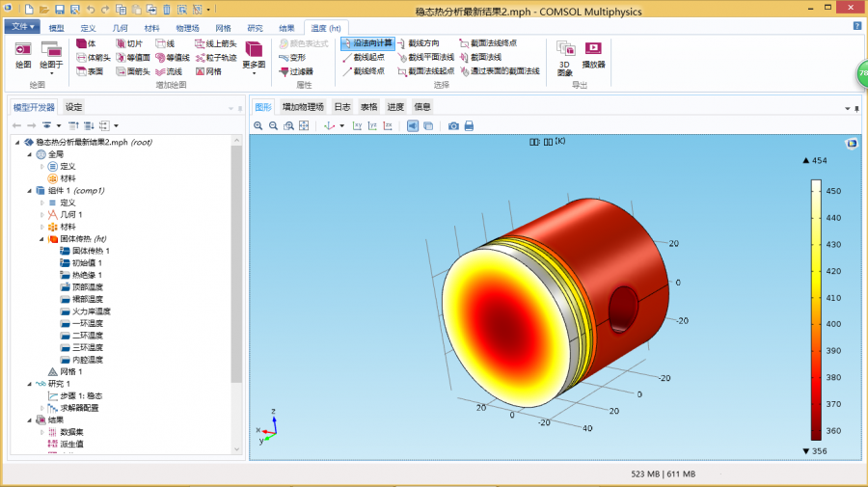Image resolution: width=868 pixels, height=487 pixels.
Task: Add a 等值面 isosurface plot
Action: point(133,57)
